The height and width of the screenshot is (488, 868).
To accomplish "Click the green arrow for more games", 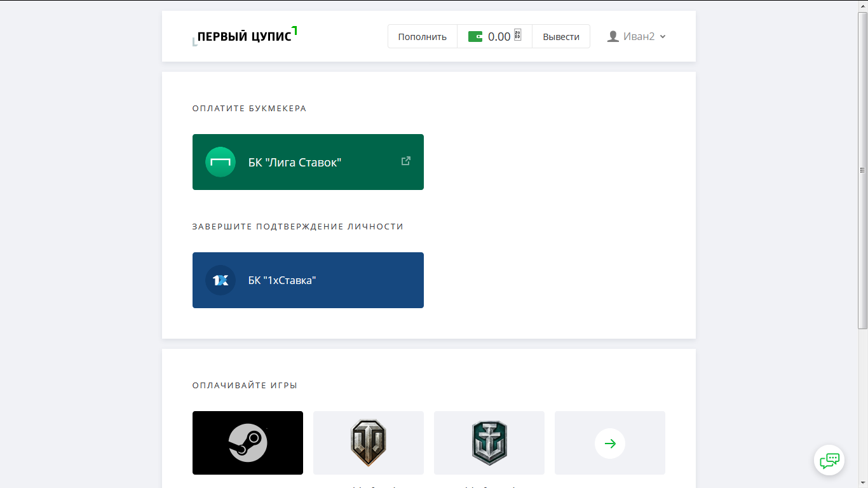I will coord(610,444).
